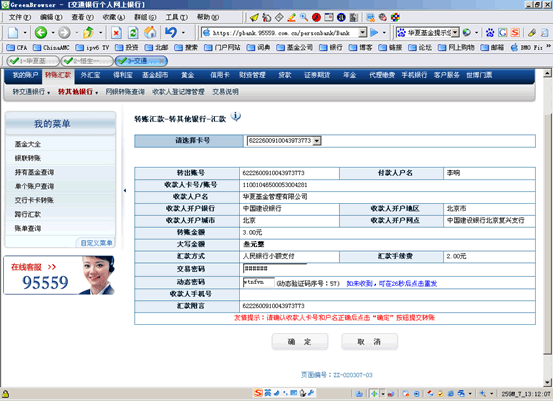Open the card number dropdown

(x=317, y=141)
